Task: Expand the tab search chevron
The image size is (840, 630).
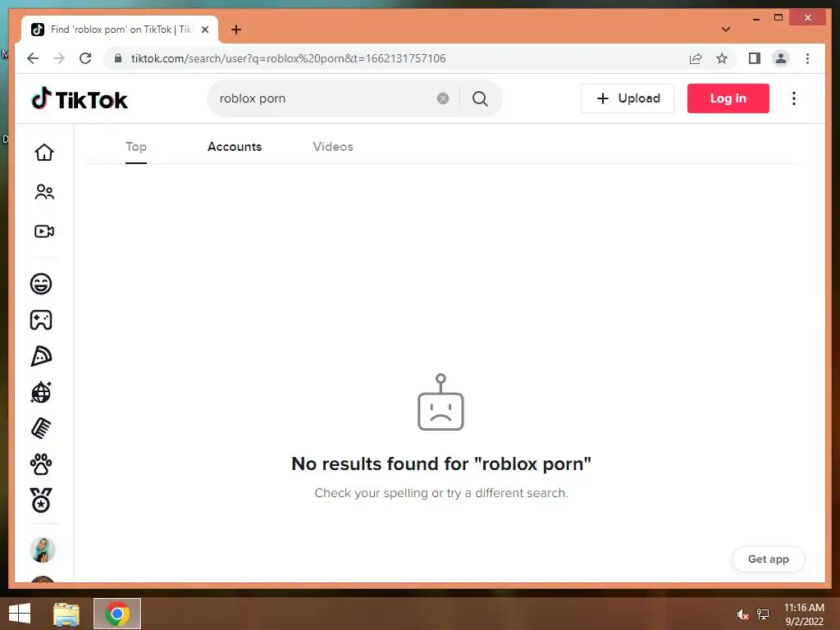Action: pyautogui.click(x=726, y=30)
